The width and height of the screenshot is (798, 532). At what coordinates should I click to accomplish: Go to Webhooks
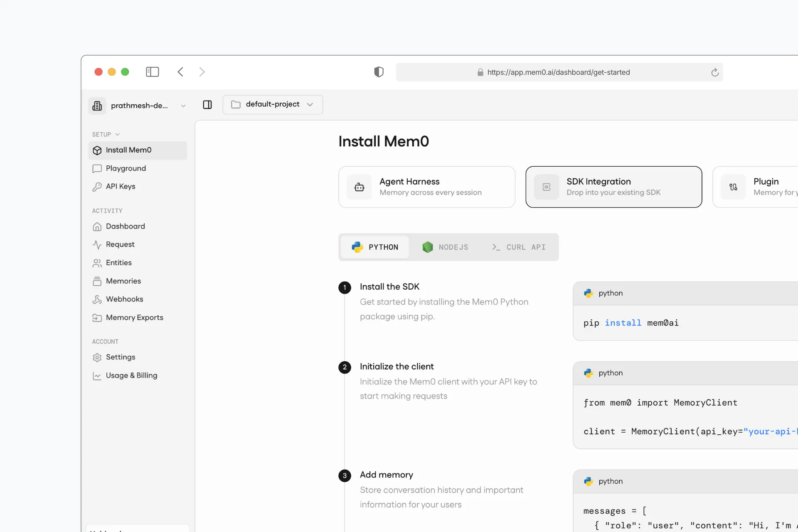(138, 299)
